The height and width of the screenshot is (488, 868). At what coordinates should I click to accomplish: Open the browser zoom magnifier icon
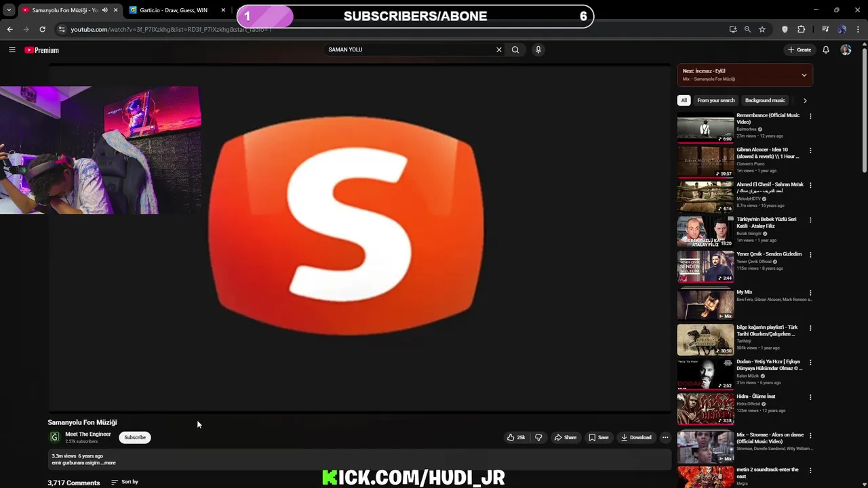[x=747, y=29]
